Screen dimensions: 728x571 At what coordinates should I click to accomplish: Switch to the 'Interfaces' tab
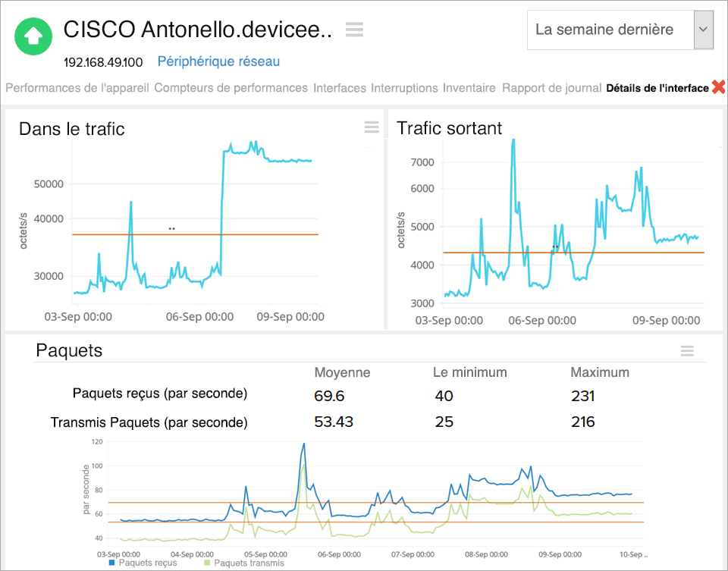tap(339, 88)
